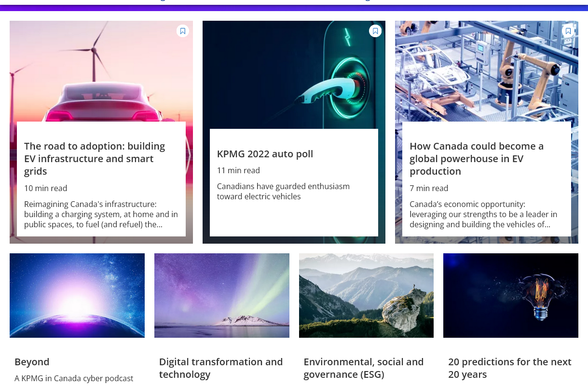This screenshot has height=386, width=588.
Task: Click 'A KPMG in Canada cyber podcast' text
Action: (x=74, y=378)
